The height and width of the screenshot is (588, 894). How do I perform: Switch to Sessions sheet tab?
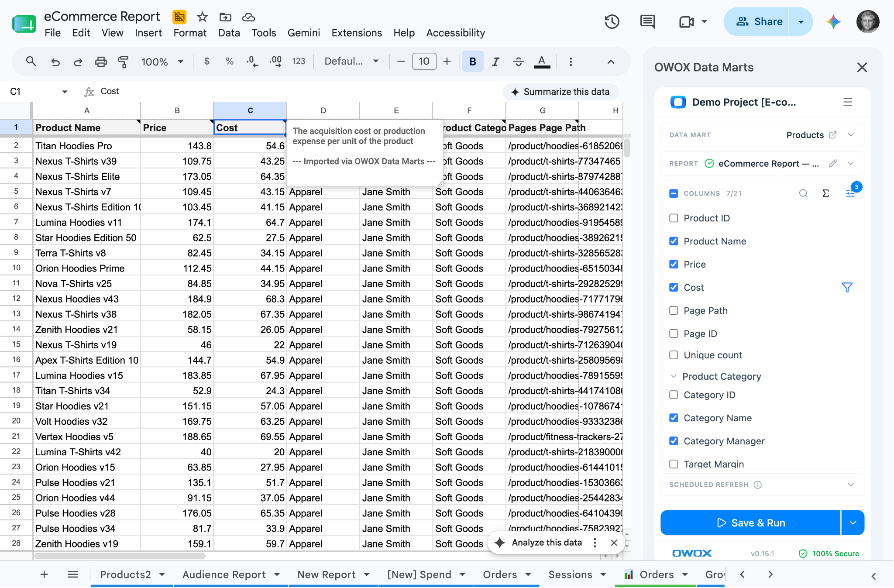pos(571,574)
